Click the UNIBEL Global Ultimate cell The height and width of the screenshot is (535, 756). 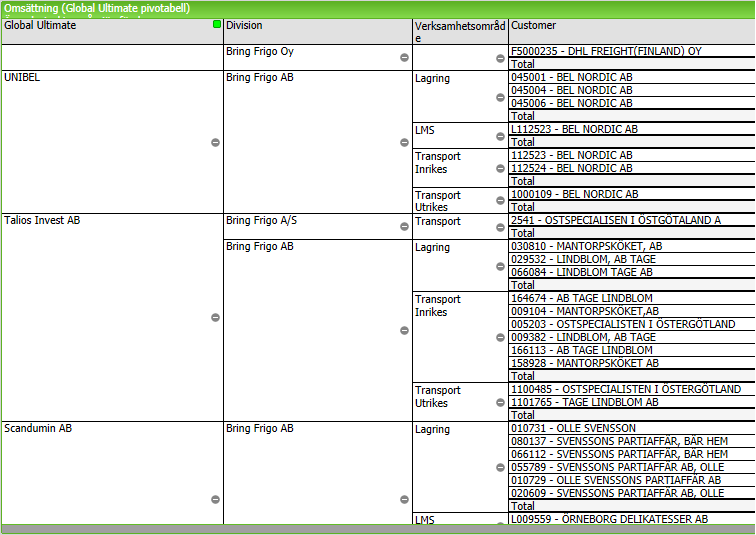pos(112,142)
